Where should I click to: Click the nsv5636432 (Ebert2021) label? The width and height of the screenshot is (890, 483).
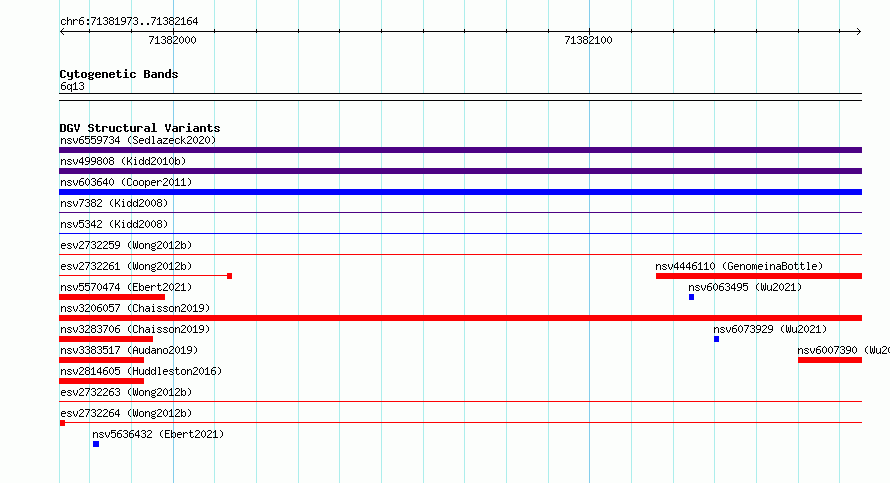click(158, 434)
